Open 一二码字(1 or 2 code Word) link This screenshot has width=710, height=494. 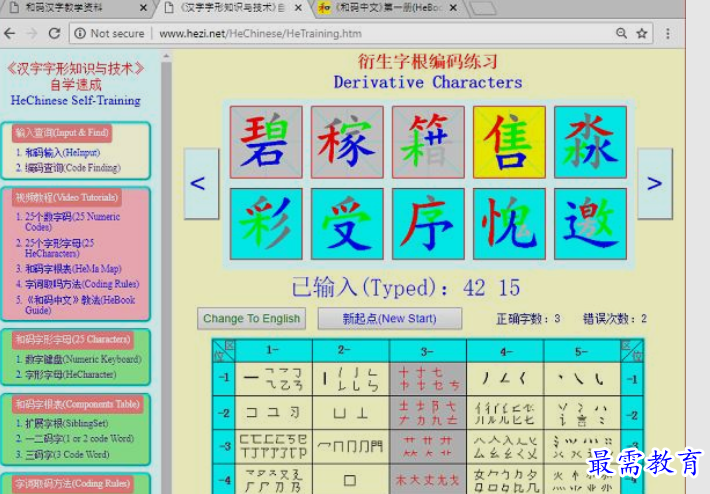[79, 438]
